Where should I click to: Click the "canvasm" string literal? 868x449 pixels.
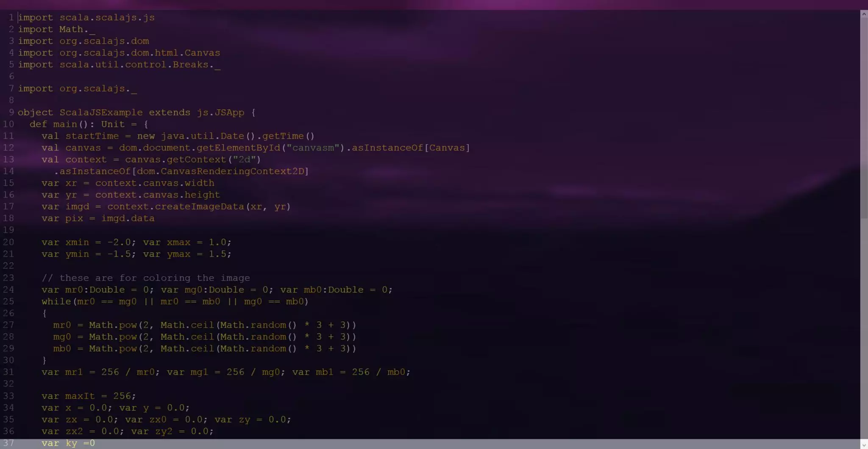pos(313,148)
